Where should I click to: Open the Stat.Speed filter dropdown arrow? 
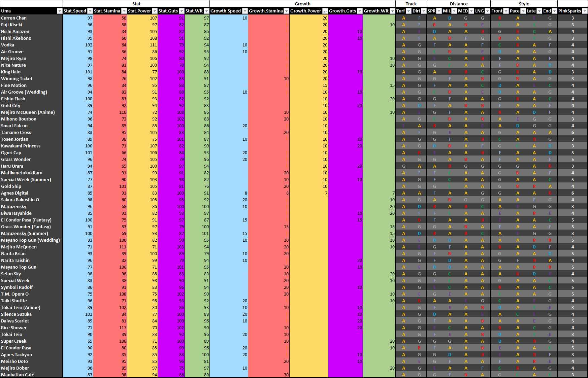(90, 11)
